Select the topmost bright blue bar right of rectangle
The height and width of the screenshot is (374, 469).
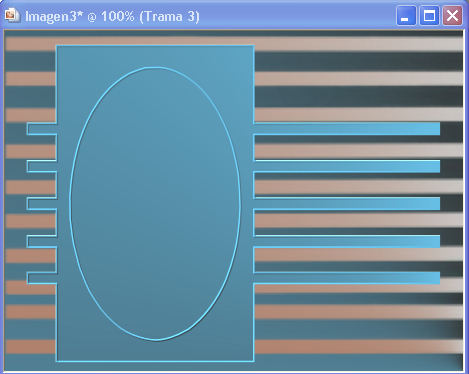pyautogui.click(x=347, y=129)
